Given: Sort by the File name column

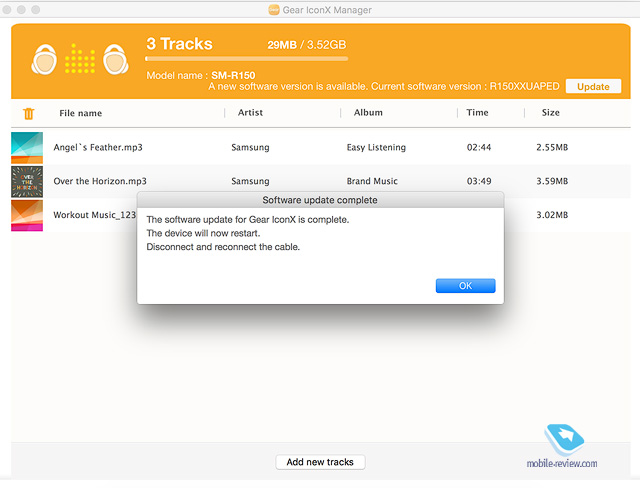Looking at the screenshot, I should 80,113.
